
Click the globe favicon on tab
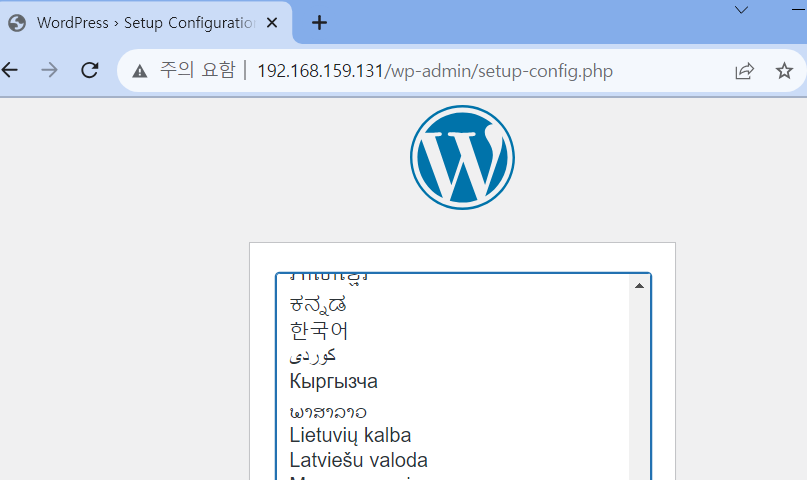point(17,23)
